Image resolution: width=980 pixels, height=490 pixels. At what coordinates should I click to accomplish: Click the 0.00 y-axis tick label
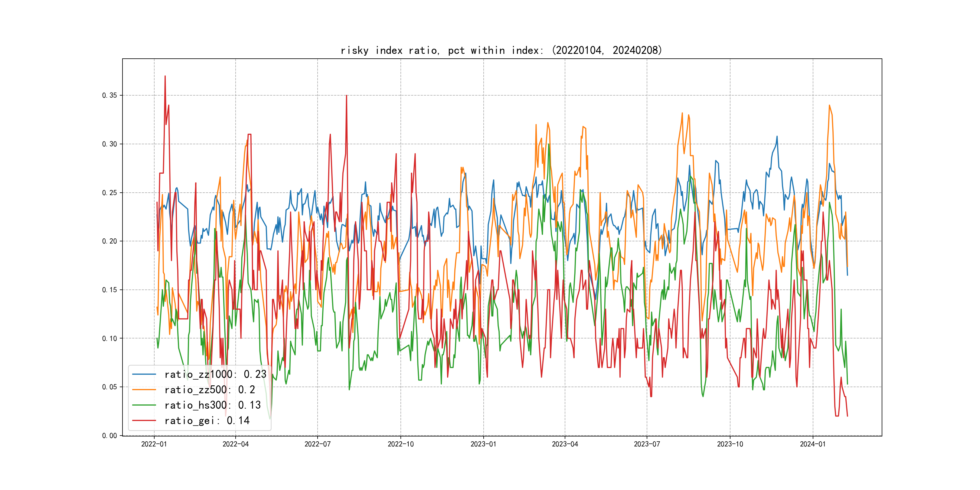109,436
